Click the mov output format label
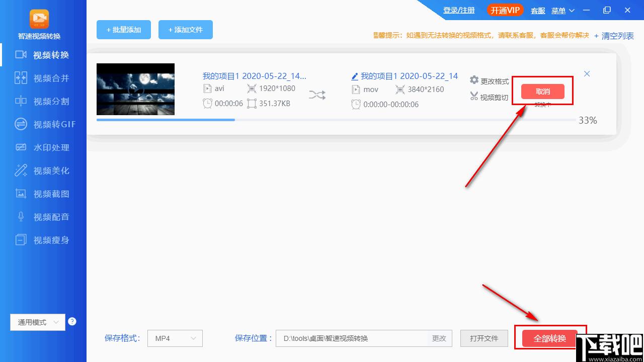The image size is (644, 362). click(x=371, y=89)
